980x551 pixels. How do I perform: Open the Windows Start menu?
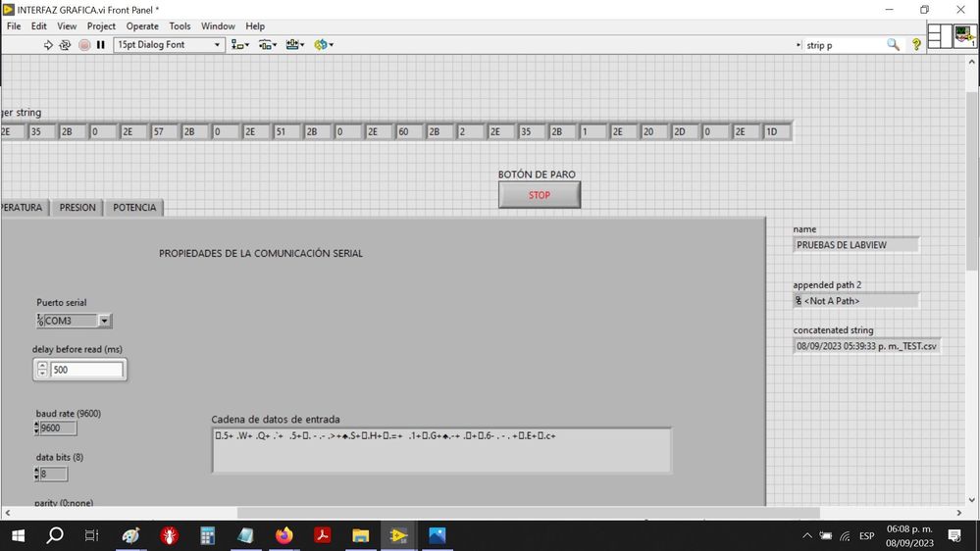[x=18, y=535]
